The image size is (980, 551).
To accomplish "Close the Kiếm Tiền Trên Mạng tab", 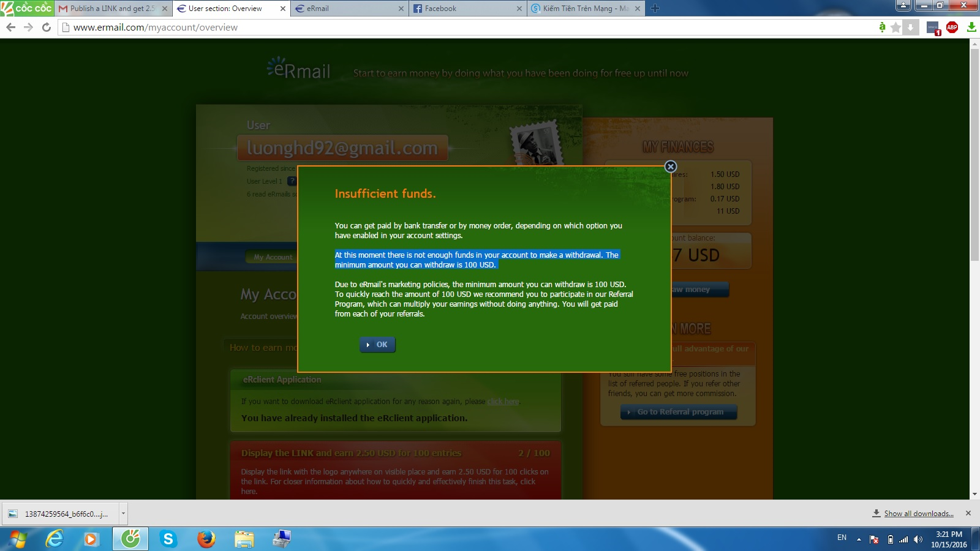I will (x=638, y=9).
